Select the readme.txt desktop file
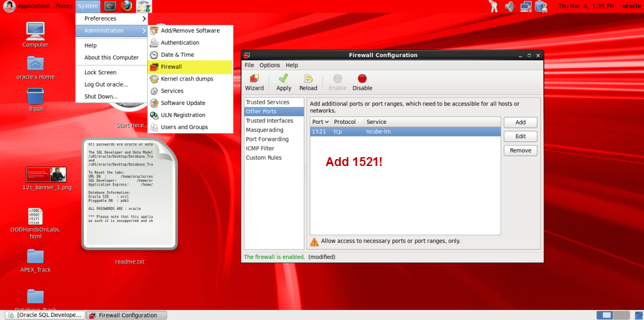The height and width of the screenshot is (320, 644). (x=130, y=201)
